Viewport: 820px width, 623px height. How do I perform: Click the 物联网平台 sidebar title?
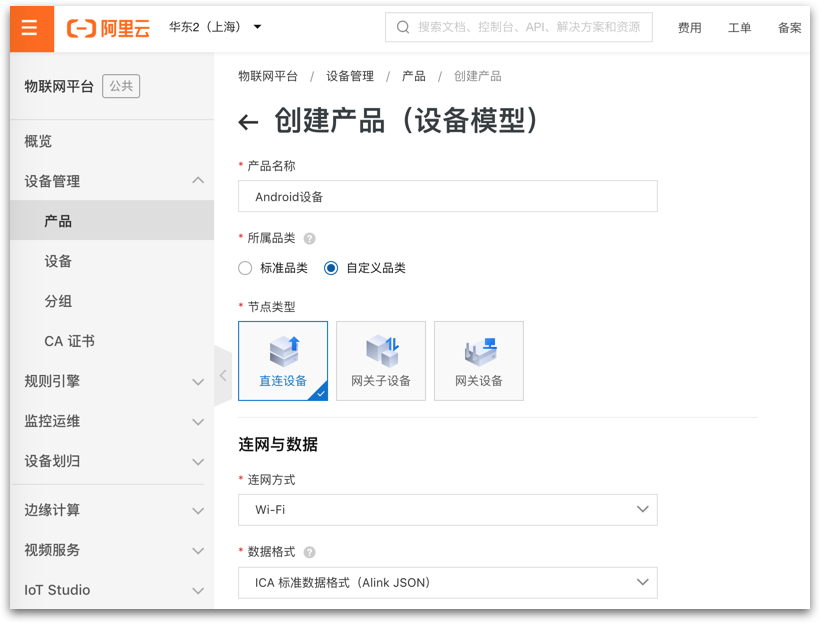tap(59, 86)
